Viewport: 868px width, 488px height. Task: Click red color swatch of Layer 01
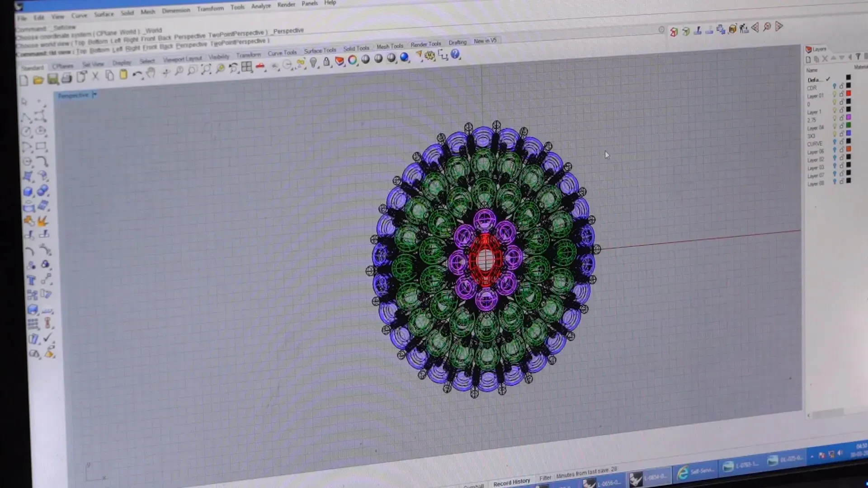click(849, 94)
